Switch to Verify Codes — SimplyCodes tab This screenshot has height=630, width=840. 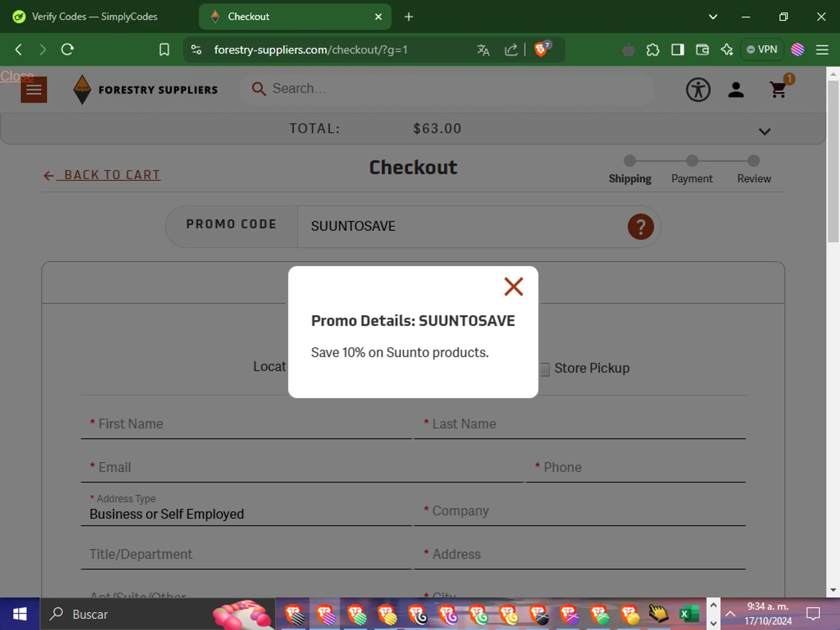click(95, 17)
